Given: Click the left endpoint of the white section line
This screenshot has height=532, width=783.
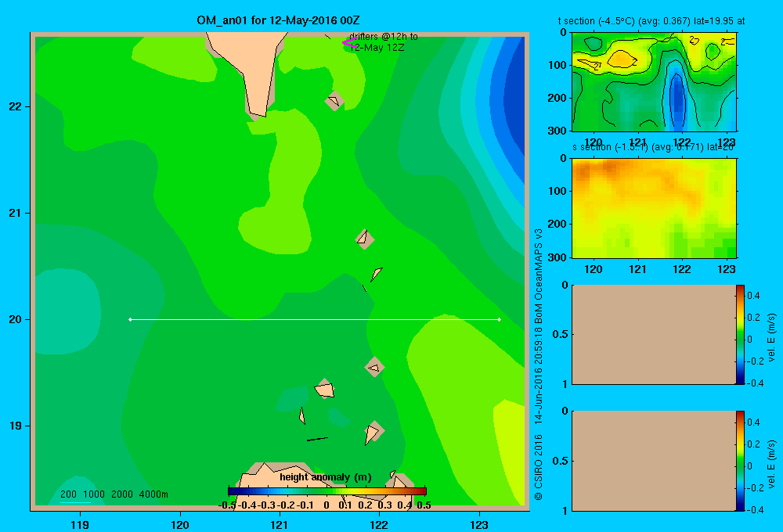Looking at the screenshot, I should tap(130, 319).
